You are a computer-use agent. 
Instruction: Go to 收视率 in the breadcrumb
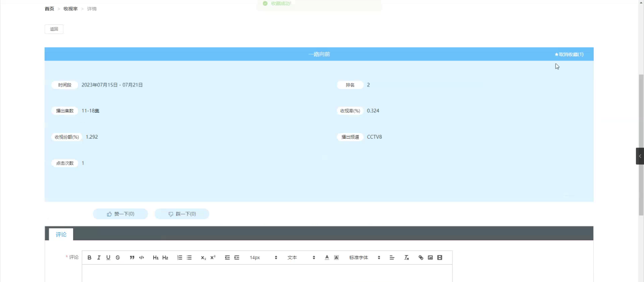71,9
